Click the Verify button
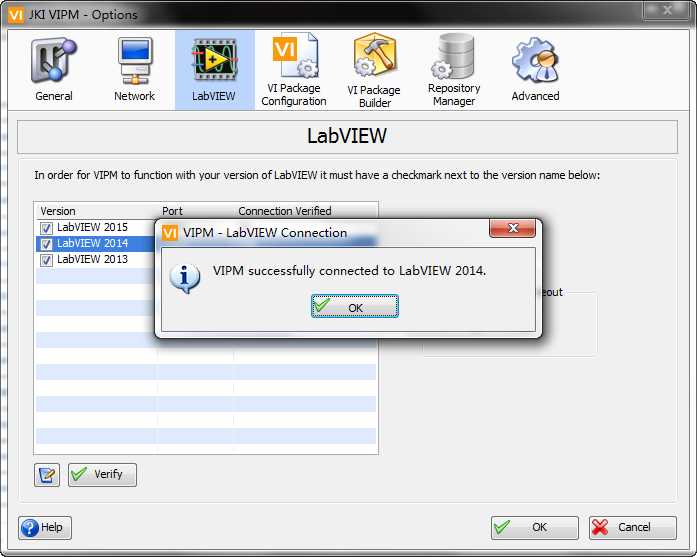Viewport: 697px width, 557px height. 102,474
